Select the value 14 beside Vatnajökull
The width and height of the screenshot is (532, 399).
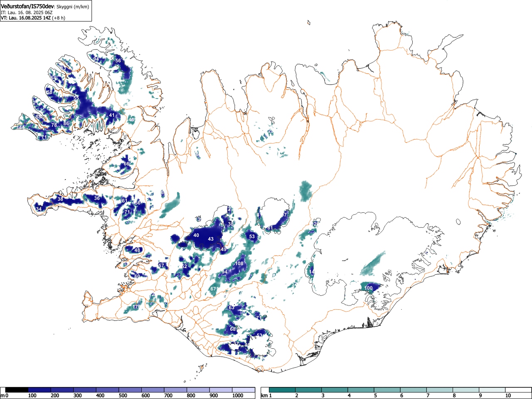[312, 272]
